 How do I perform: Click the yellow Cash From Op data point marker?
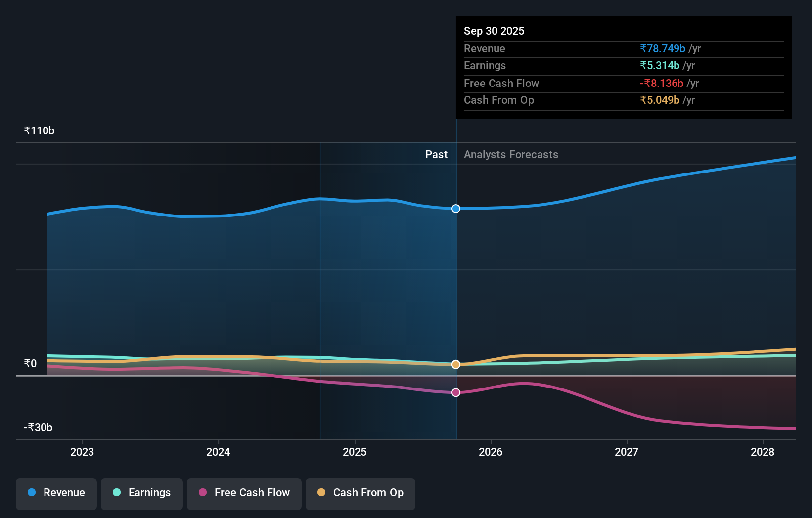(455, 365)
